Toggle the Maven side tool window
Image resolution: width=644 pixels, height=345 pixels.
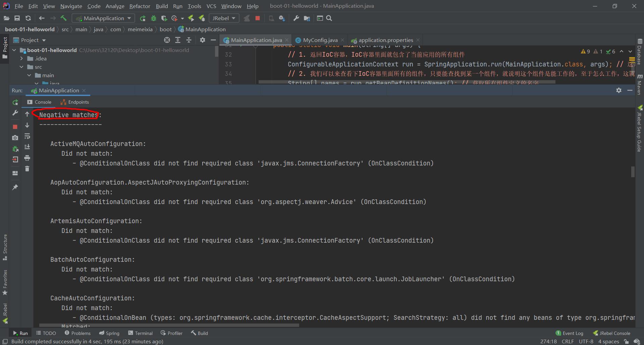click(x=640, y=85)
